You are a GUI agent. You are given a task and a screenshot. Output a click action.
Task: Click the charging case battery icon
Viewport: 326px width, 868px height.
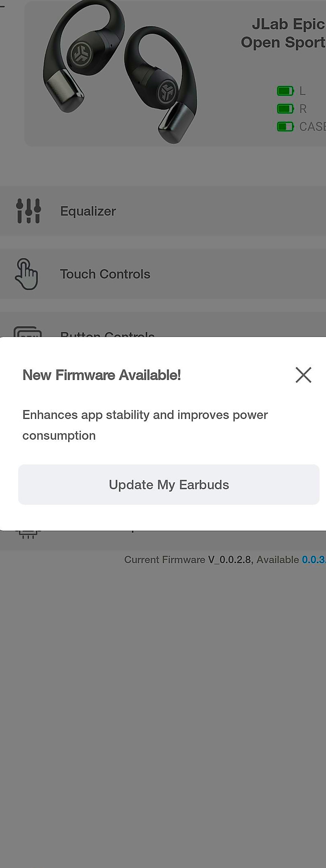click(285, 127)
